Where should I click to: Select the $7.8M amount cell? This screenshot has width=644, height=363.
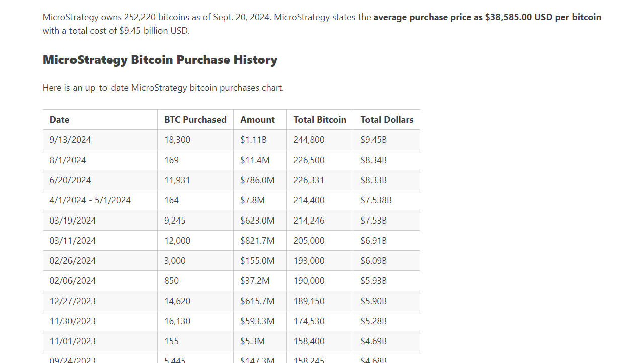(260, 200)
